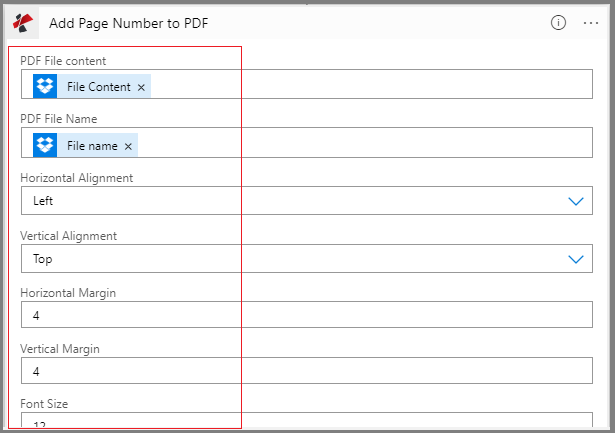Click the 'Left' value in Horizontal Alignment
Screen dimensions: 615x433
click(x=44, y=201)
